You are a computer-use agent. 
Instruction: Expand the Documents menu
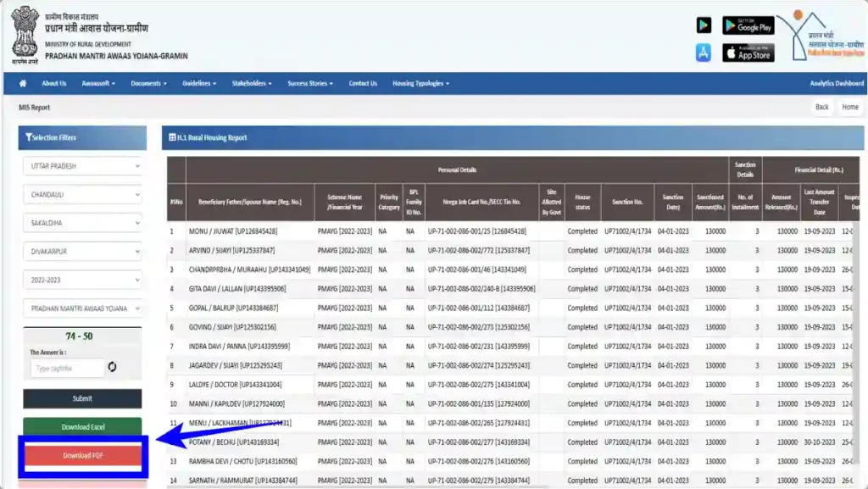click(148, 84)
